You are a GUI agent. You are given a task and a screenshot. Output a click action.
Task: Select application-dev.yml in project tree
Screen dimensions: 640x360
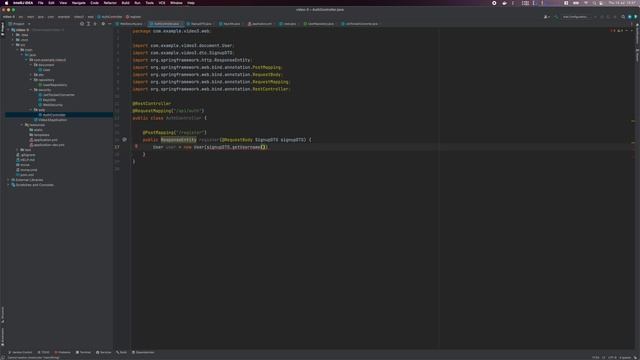pos(49,145)
